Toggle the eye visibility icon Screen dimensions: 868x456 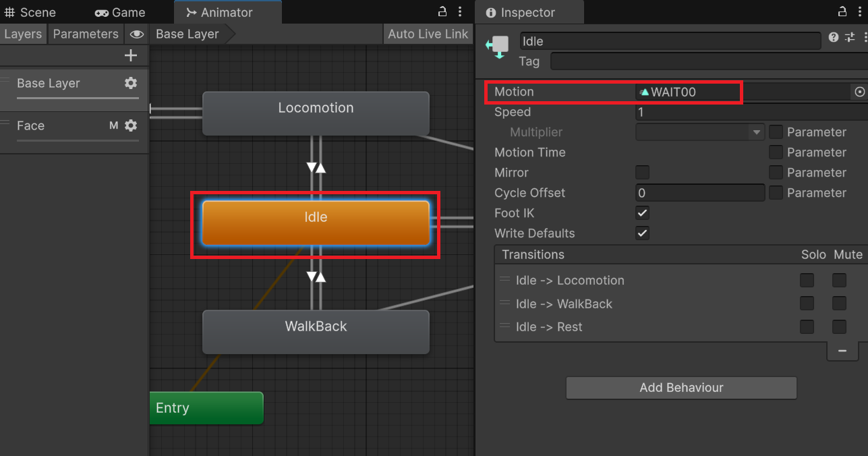[x=137, y=34]
